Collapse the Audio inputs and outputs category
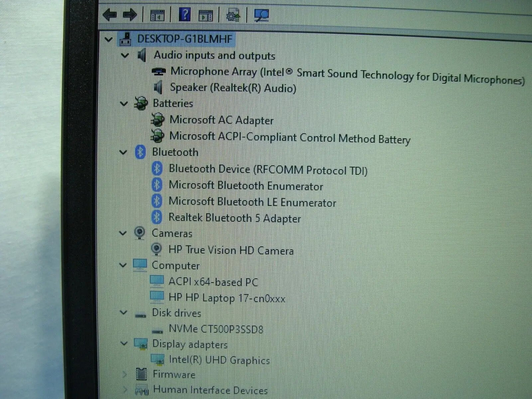Screen dimensions: 532x399 click(x=125, y=55)
